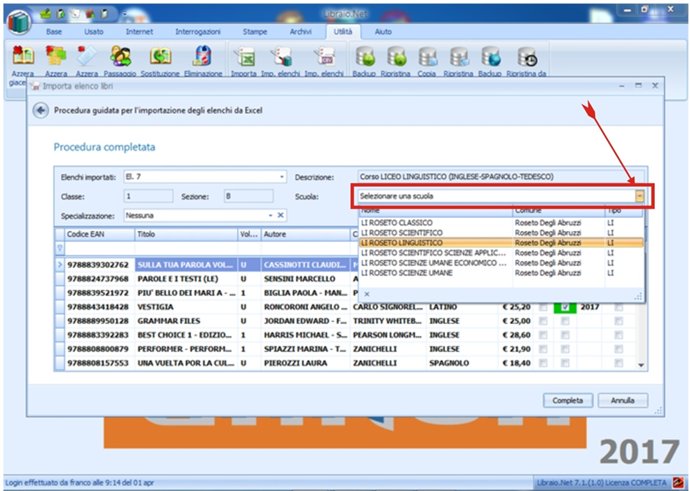
Task: Click the Titolo column header
Action: click(x=186, y=234)
